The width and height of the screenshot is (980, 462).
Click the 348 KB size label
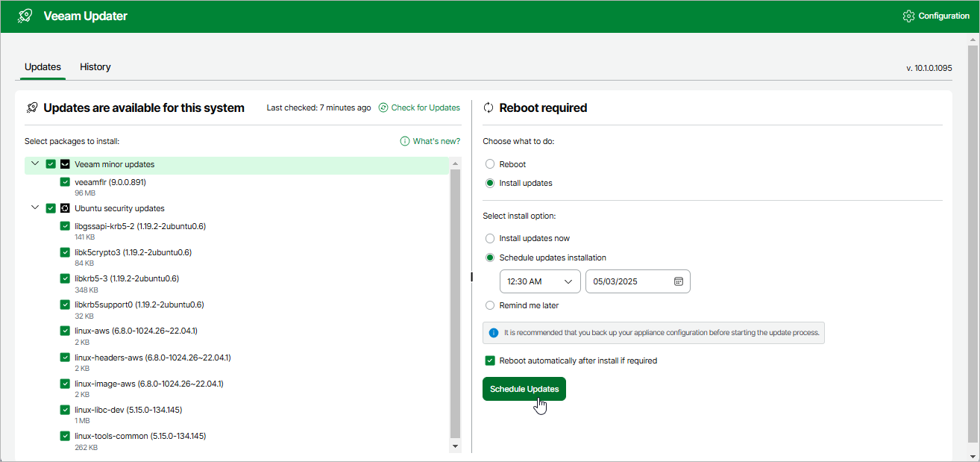(x=87, y=290)
